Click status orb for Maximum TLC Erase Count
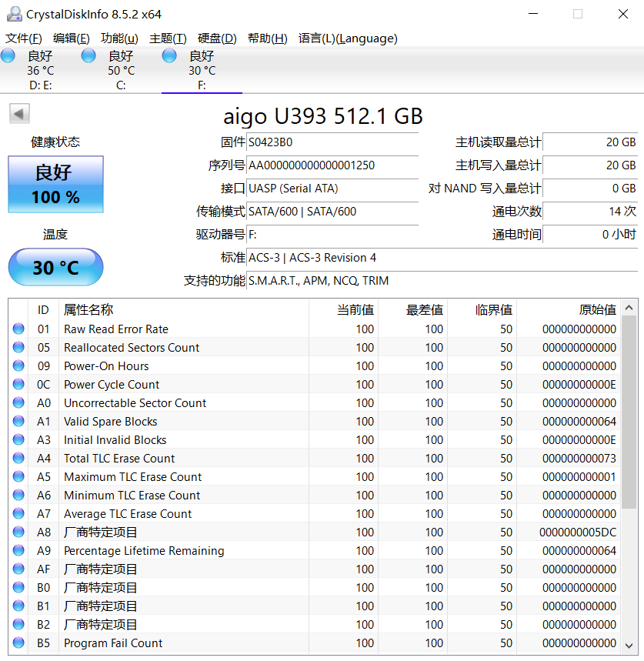This screenshot has height=661, width=644. tap(18, 476)
